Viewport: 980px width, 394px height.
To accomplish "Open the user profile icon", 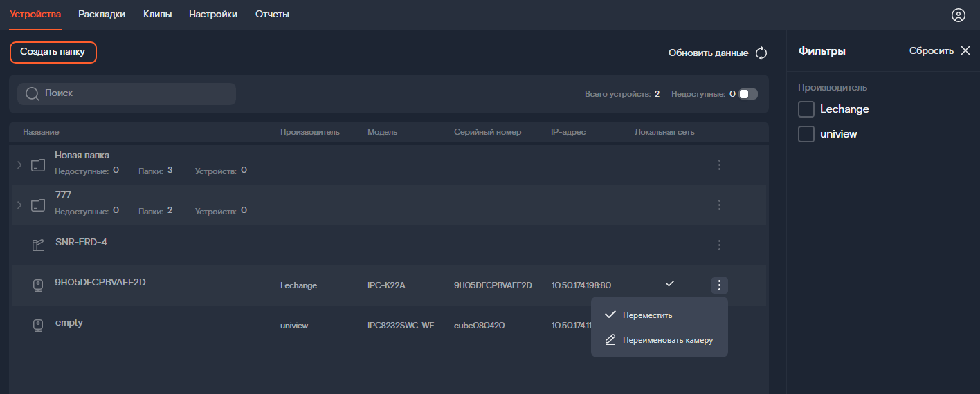I will pos(958,15).
